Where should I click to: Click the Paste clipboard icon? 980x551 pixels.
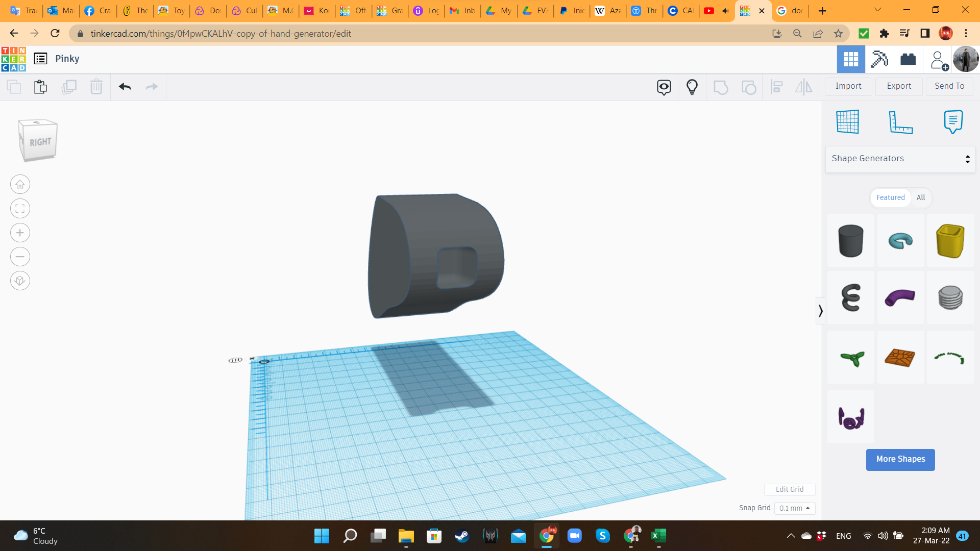40,87
